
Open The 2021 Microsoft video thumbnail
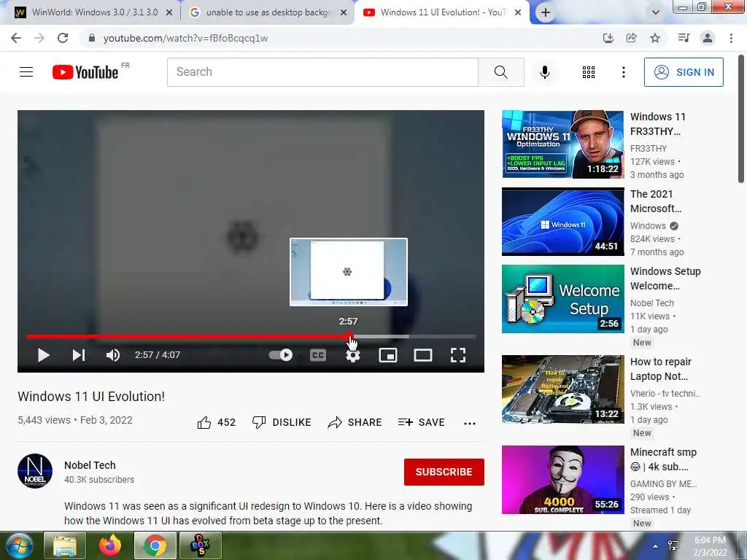click(x=562, y=222)
